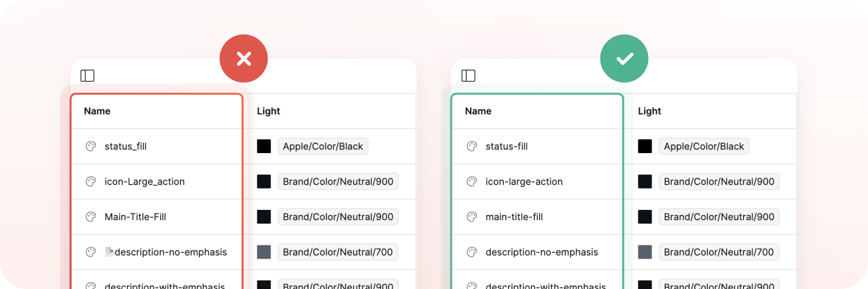This screenshot has width=868, height=289.
Task: Open the color swatch in the icon-Large_action row
Action: click(264, 182)
